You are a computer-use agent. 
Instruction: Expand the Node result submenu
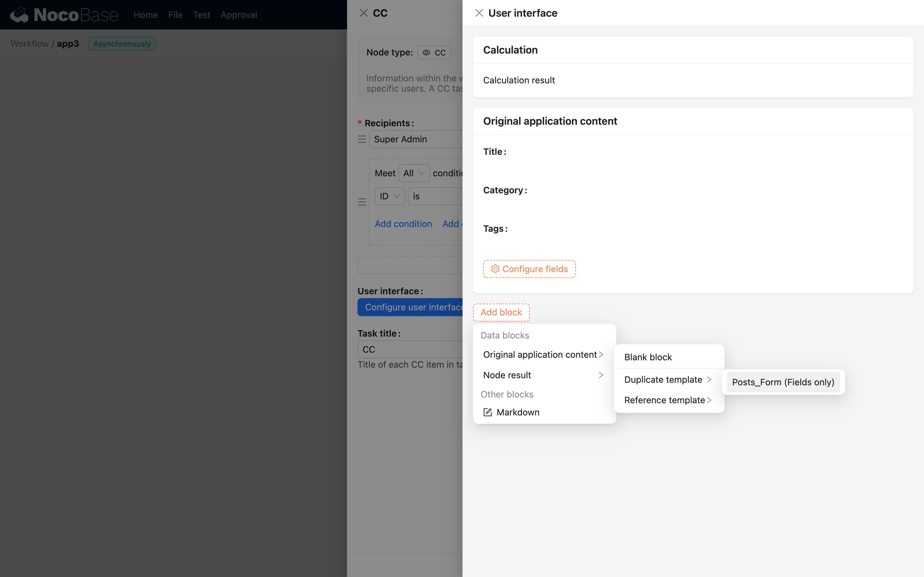(543, 375)
